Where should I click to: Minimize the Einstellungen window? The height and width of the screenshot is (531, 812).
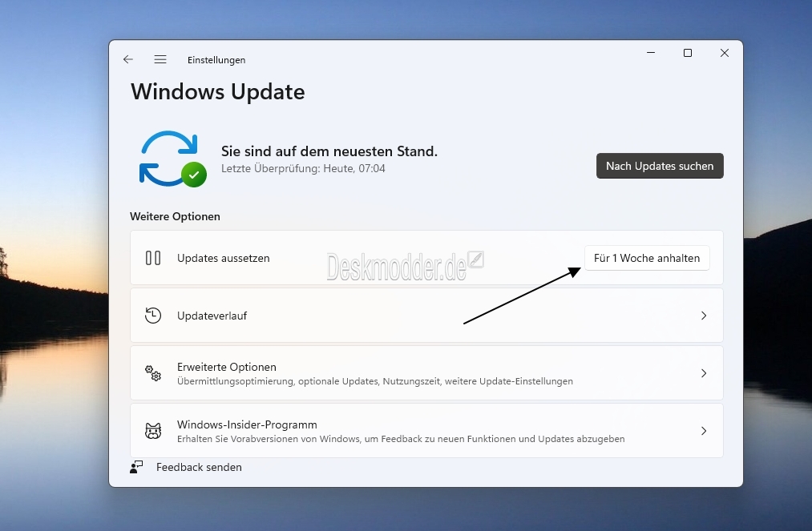tap(650, 53)
